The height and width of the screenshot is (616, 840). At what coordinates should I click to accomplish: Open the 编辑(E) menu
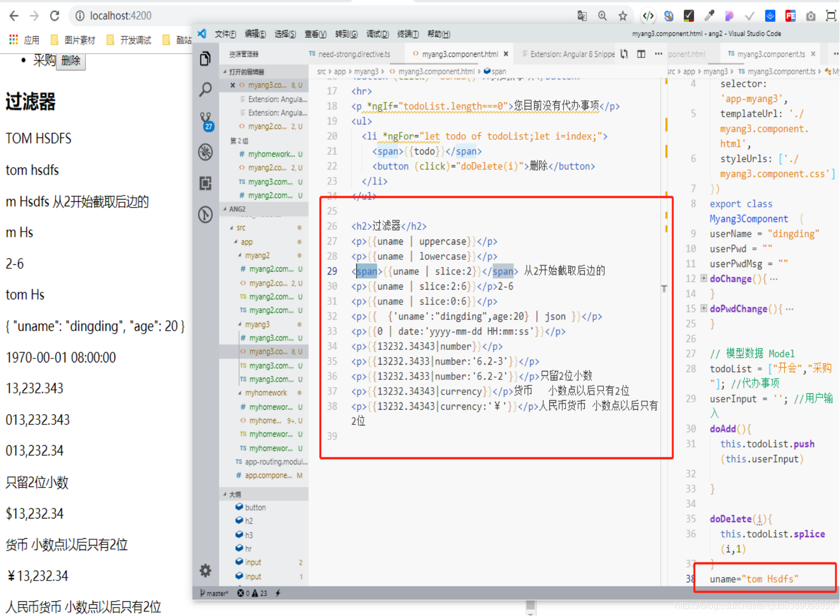point(255,34)
